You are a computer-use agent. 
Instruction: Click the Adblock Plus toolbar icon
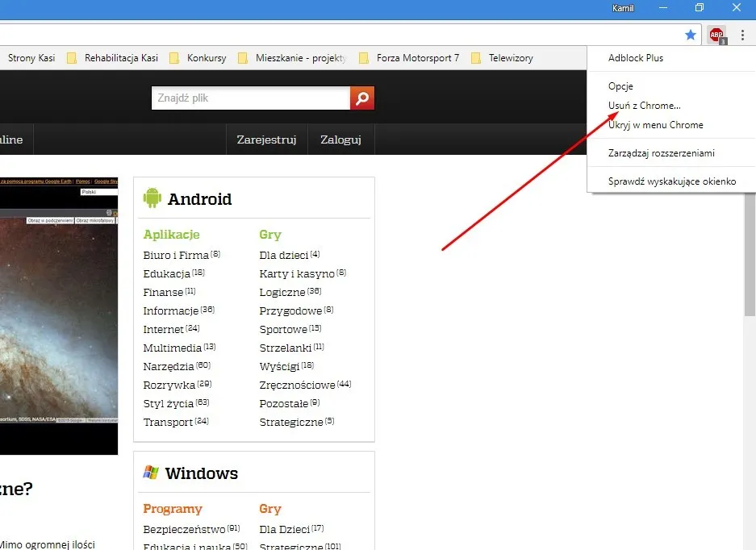point(716,35)
